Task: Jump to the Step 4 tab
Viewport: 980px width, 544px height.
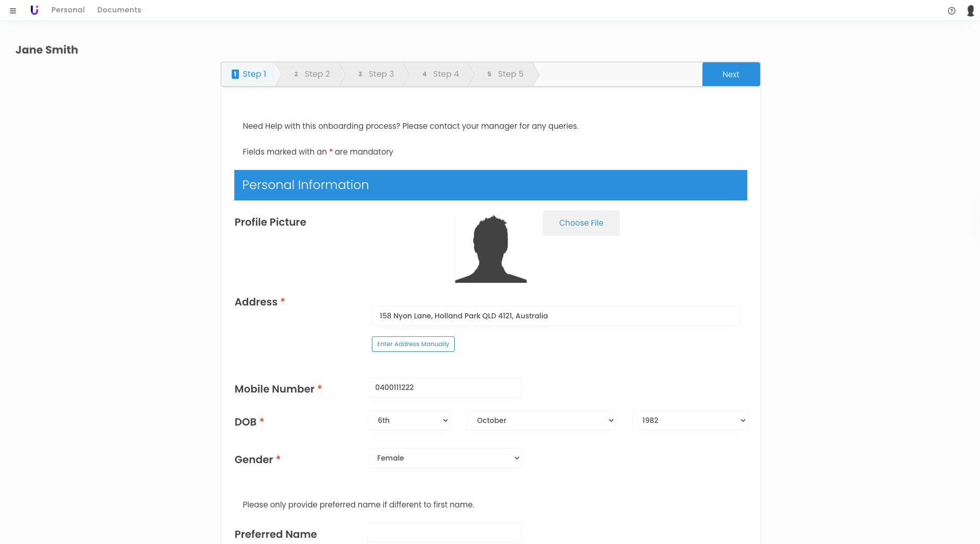Action: (x=440, y=74)
